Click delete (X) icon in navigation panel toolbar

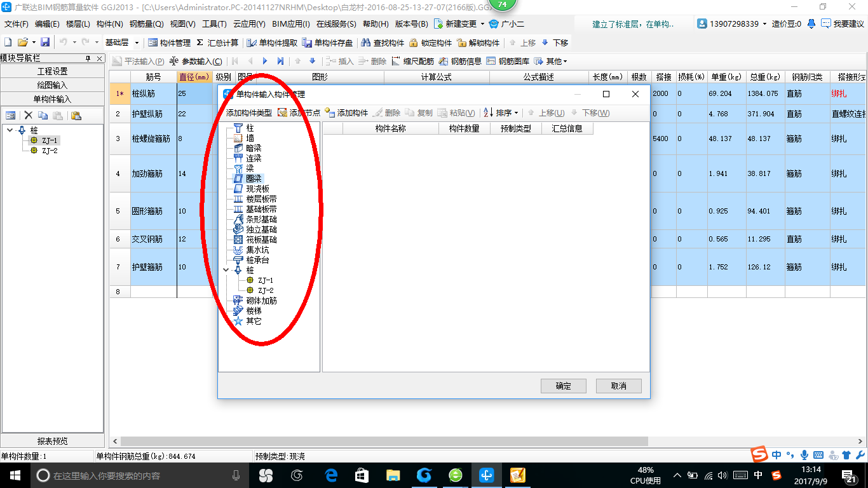click(x=28, y=116)
